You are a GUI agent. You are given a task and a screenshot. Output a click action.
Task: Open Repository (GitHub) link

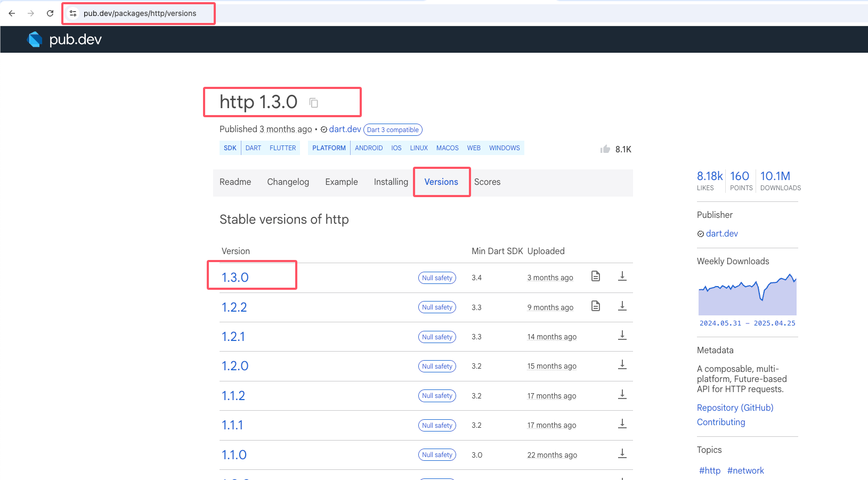(735, 408)
